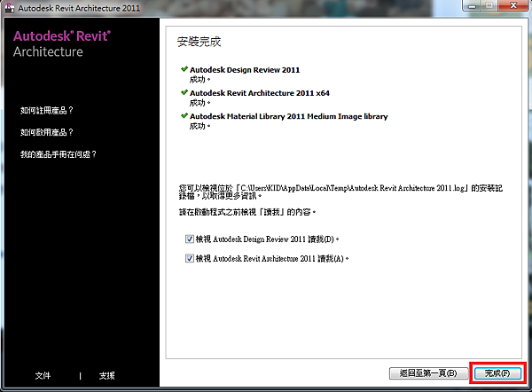Viewport: 532px width, 392px height.
Task: Select text Autodesk Material Library 2011 Medium Image library
Action: [289, 116]
